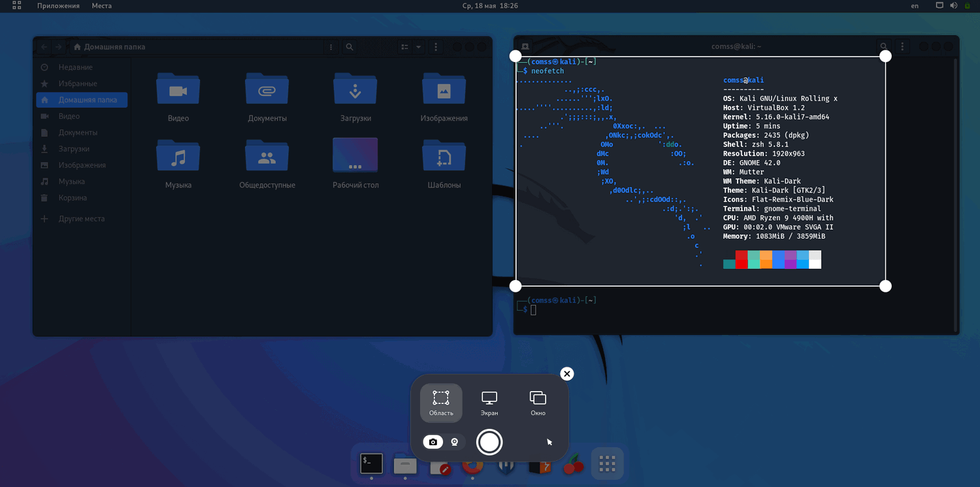This screenshot has height=487, width=980.
Task: Open the clock and calendar menu
Action: coord(490,6)
